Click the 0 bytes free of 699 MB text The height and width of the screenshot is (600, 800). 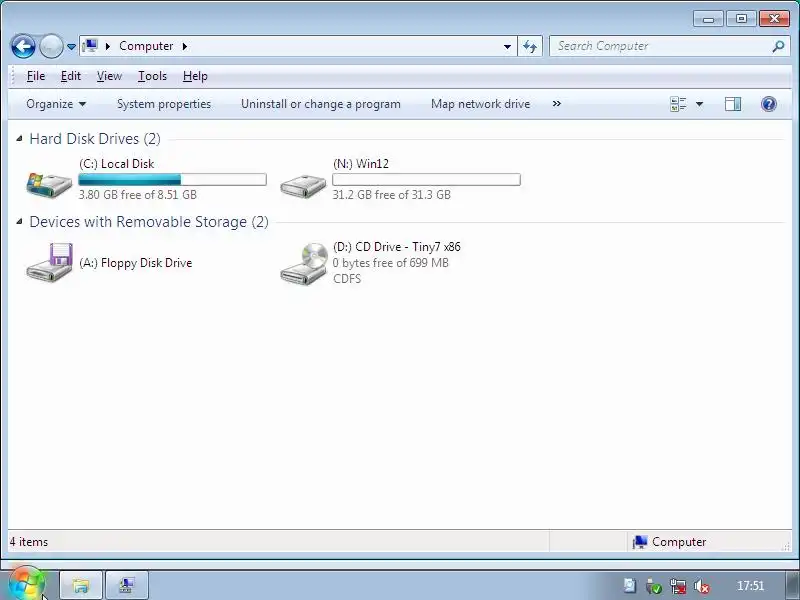coord(390,263)
